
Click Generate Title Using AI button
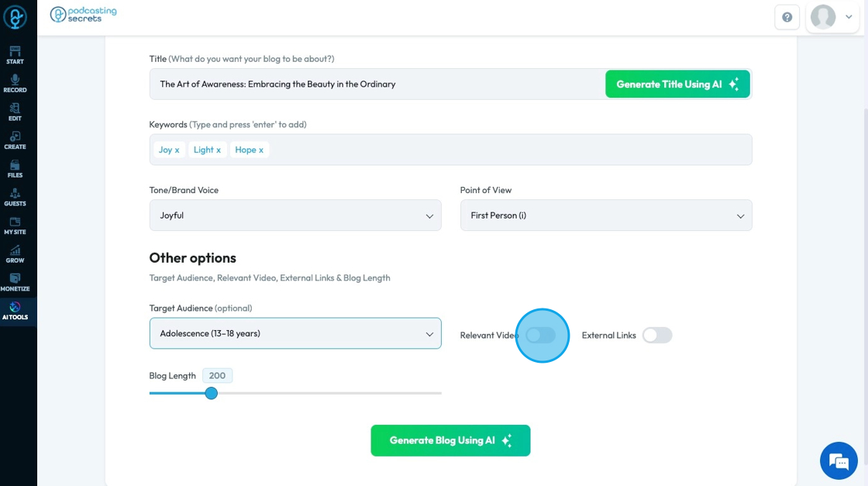coord(677,84)
